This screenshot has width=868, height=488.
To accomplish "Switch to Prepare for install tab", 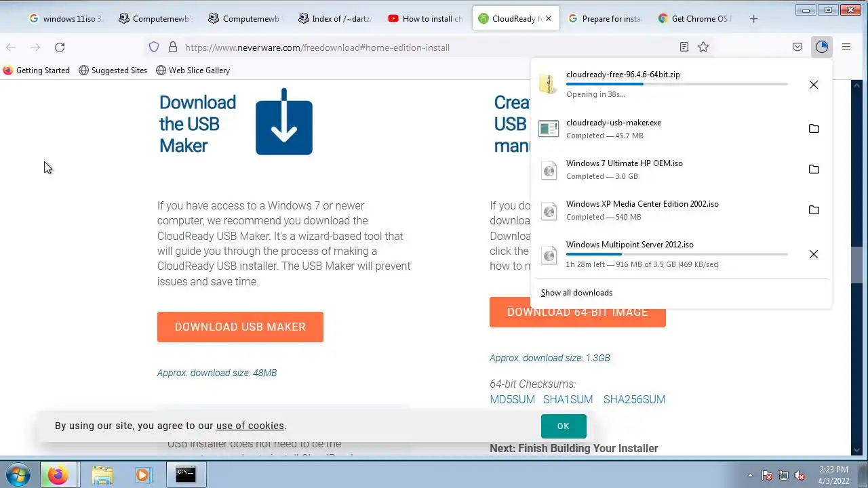I will click(x=604, y=19).
